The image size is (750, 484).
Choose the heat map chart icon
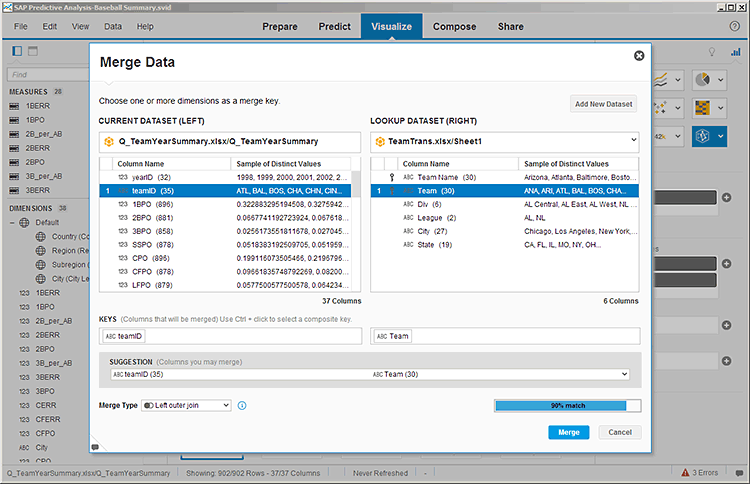pyautogui.click(x=703, y=108)
